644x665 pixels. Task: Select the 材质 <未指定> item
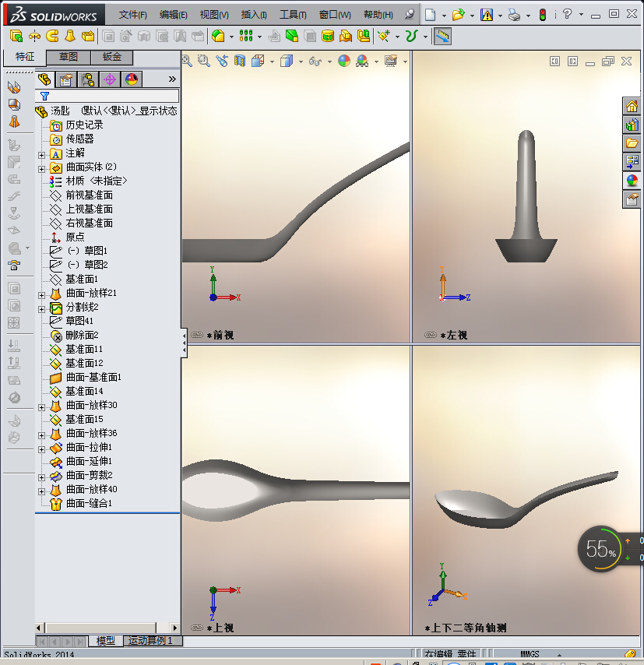(97, 181)
